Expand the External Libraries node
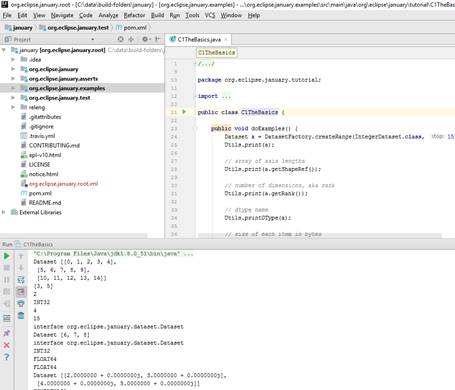Viewport: 455px width, 390px height. point(4,212)
